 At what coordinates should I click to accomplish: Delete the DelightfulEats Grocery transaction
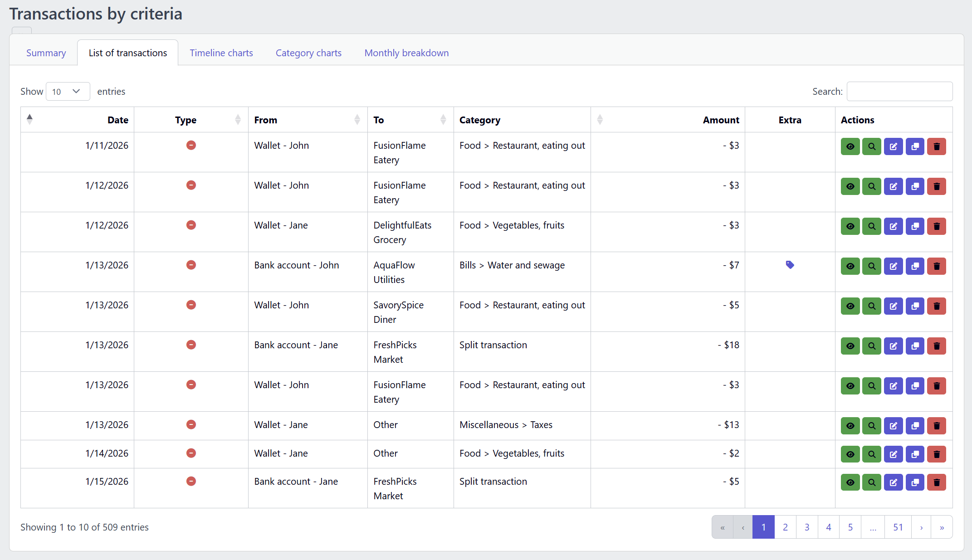coord(936,226)
